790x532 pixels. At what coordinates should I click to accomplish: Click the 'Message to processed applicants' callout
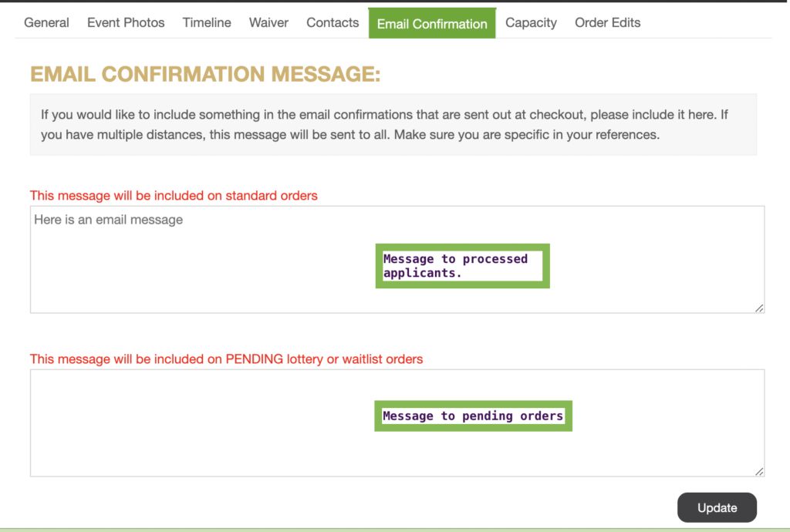click(x=462, y=266)
